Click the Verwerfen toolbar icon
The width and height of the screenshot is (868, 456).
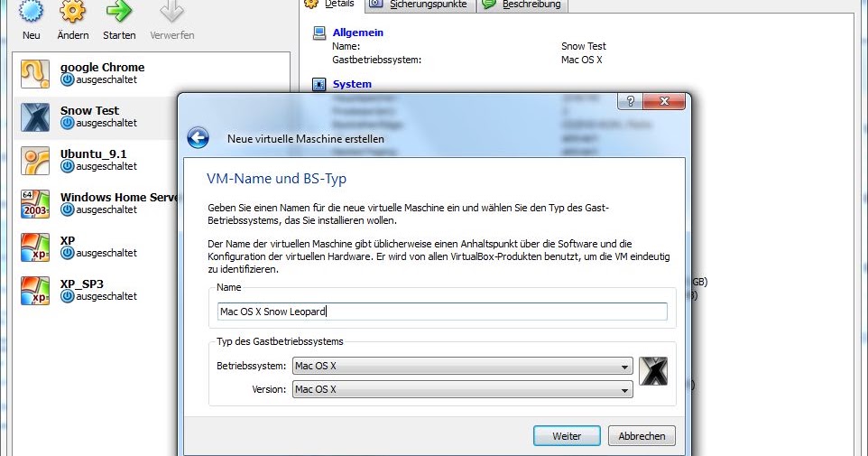[x=171, y=10]
